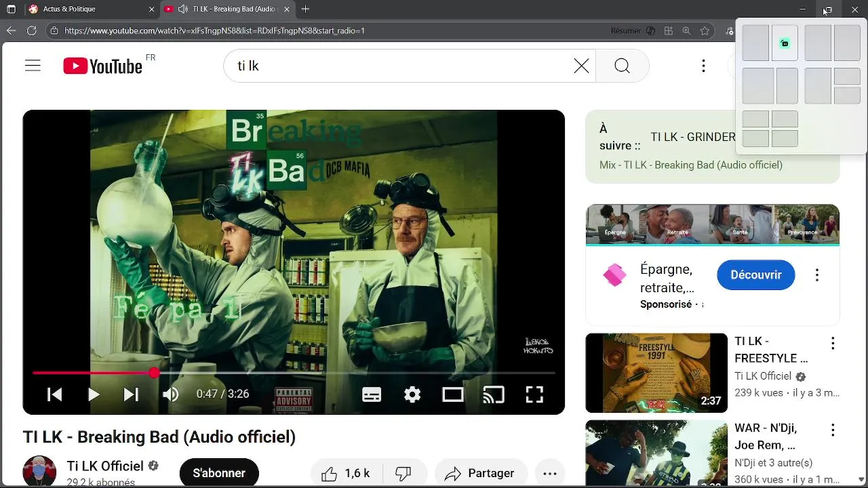
Task: Add this page to favorites with star
Action: [x=705, y=30]
